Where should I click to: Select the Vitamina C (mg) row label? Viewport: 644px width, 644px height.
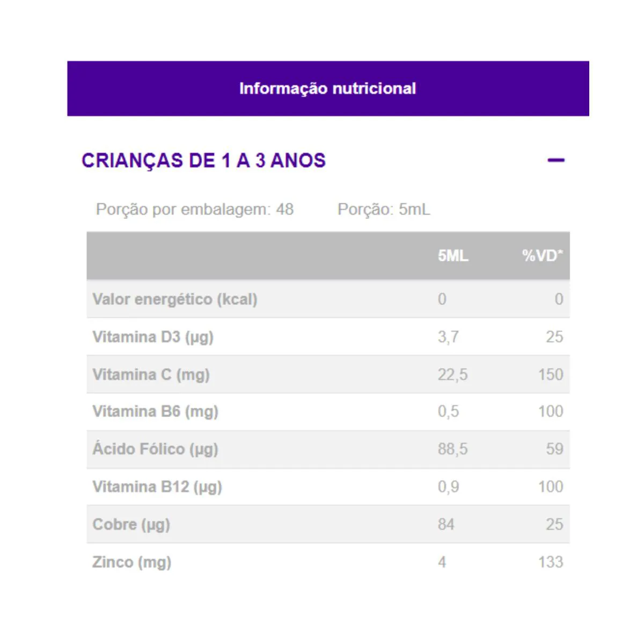[x=151, y=375]
